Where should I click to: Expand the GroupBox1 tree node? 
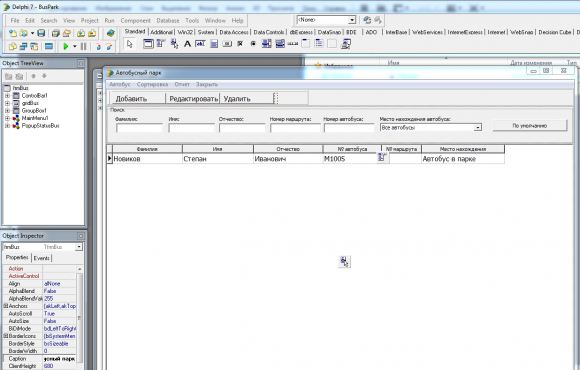pyautogui.click(x=7, y=111)
